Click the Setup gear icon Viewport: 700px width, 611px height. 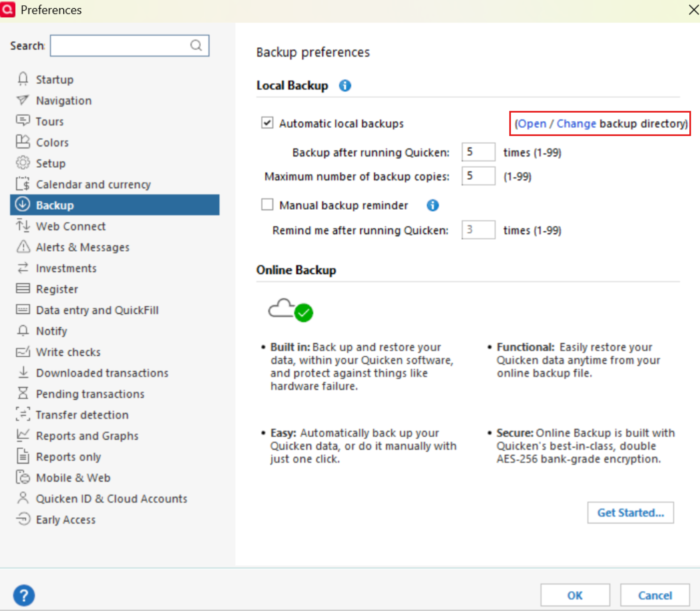pos(23,163)
